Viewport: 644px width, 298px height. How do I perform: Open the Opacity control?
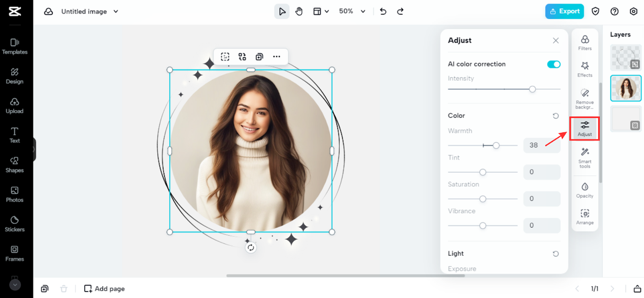point(585,190)
